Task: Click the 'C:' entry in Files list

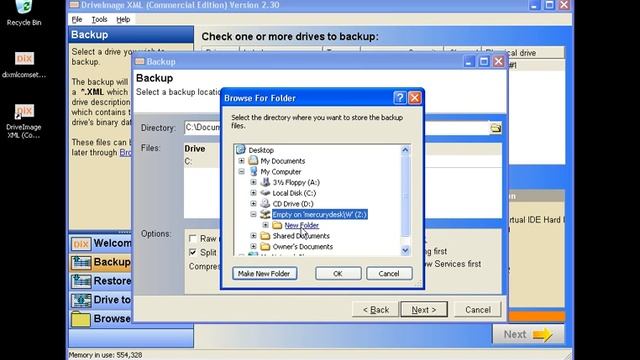Action: [188, 161]
